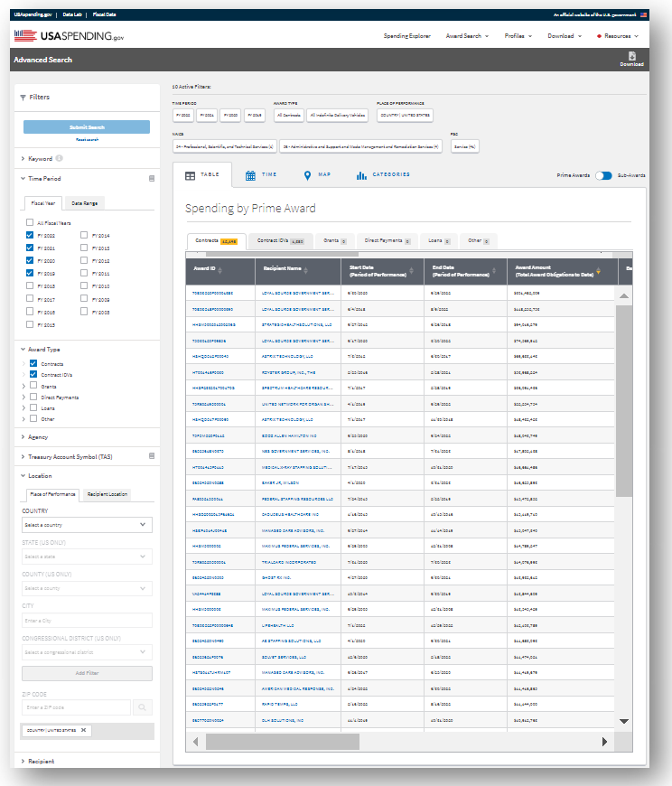Click the Time view calendar icon

tap(250, 175)
